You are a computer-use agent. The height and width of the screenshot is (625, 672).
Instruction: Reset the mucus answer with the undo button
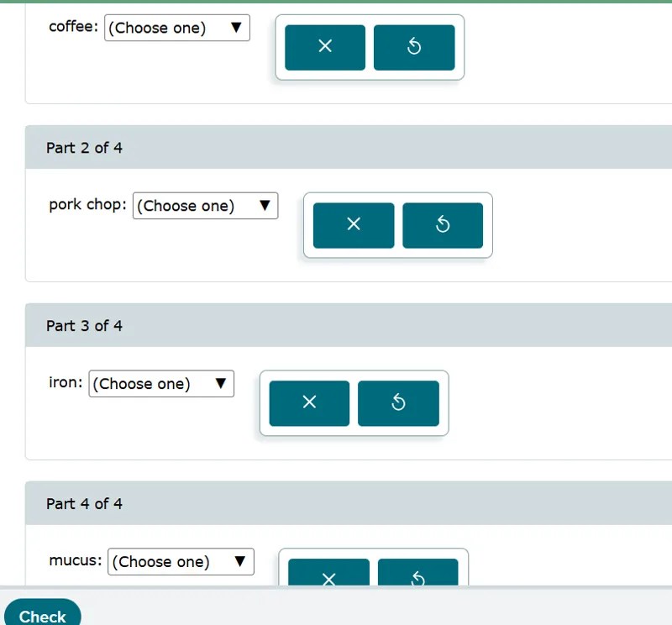click(x=417, y=572)
